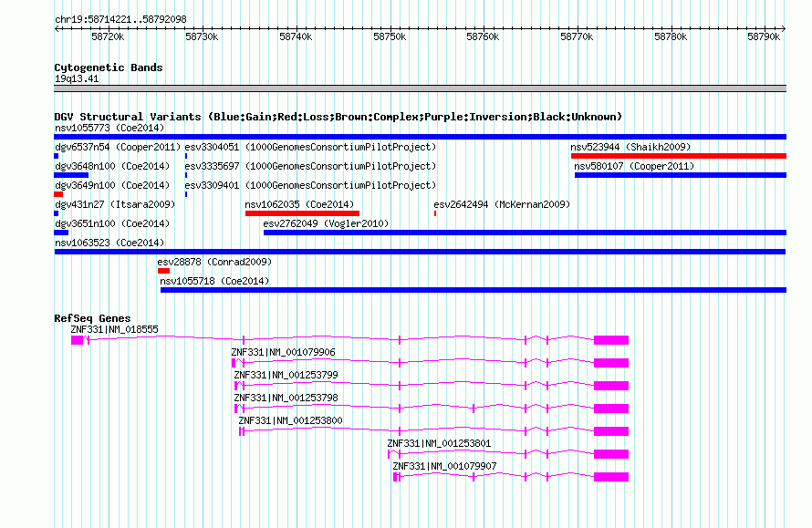The image size is (812, 528).
Task: Click the red esv28878 loss bar
Action: coord(163,271)
